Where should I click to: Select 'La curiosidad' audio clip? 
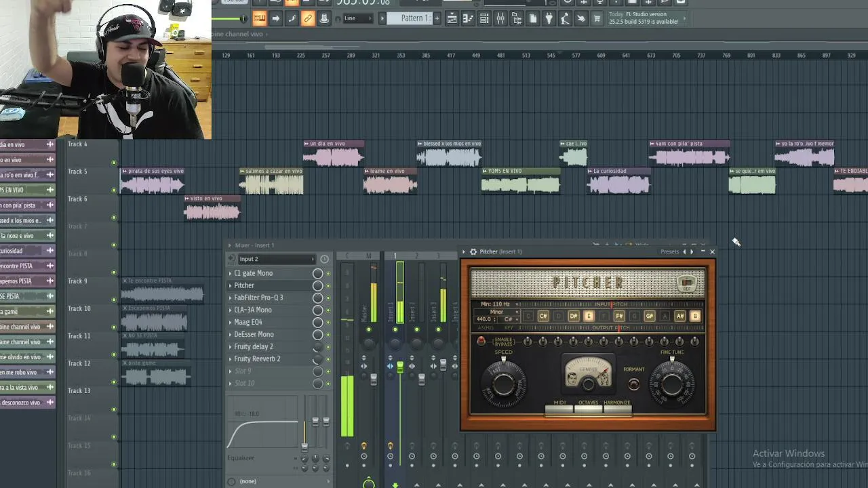(618, 182)
